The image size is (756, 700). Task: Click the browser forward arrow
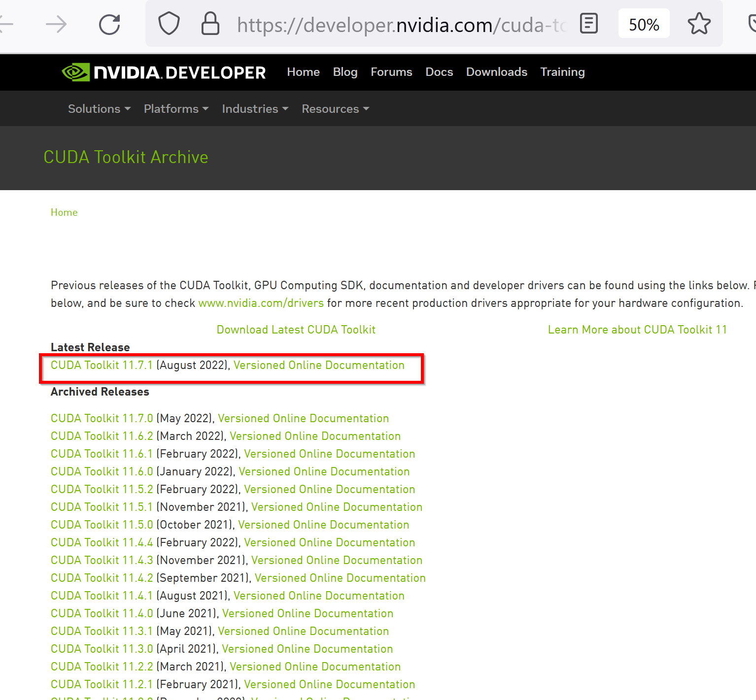coord(56,24)
